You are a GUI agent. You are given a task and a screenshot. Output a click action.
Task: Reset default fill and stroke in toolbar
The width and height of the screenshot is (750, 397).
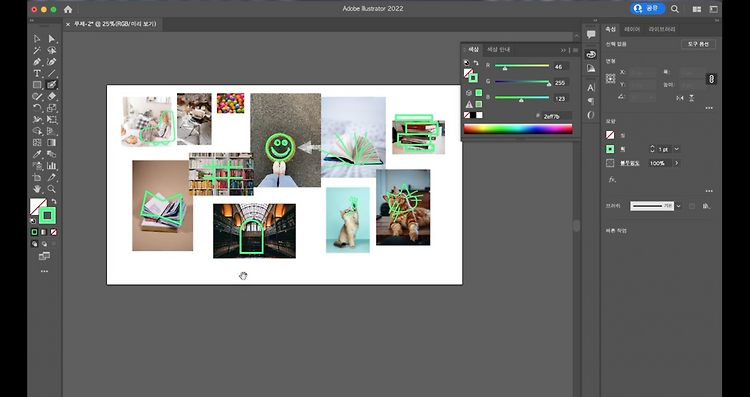point(33,221)
